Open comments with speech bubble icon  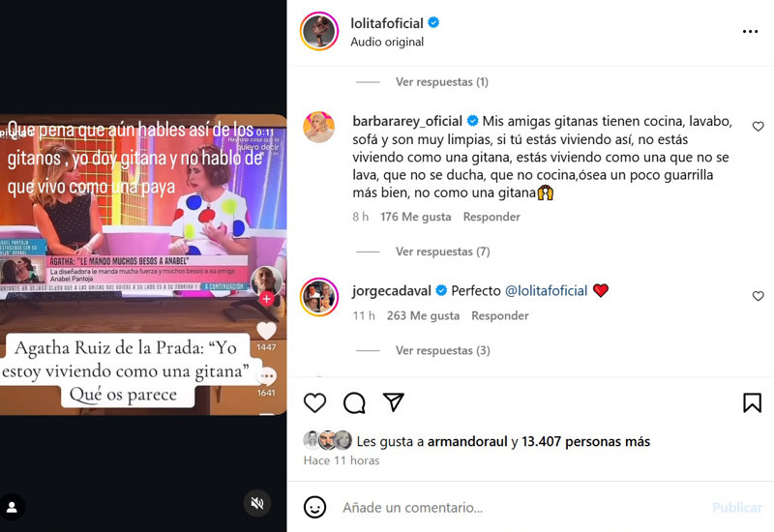(x=354, y=402)
